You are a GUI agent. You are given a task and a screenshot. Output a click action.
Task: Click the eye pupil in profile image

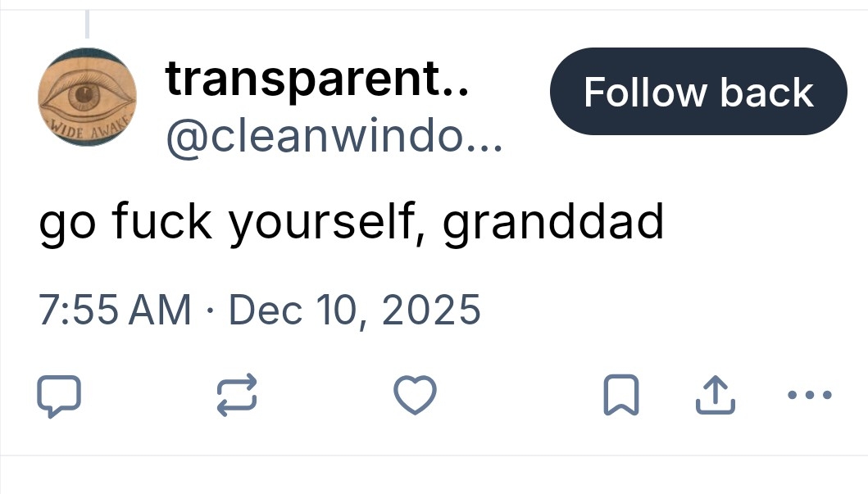(x=83, y=96)
